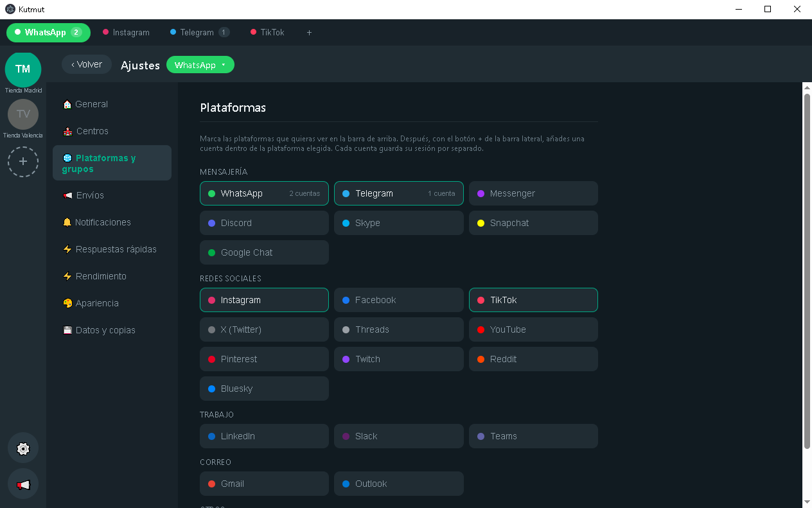This screenshot has height=508, width=812.
Task: Disable the Instagram platform
Action: click(264, 300)
